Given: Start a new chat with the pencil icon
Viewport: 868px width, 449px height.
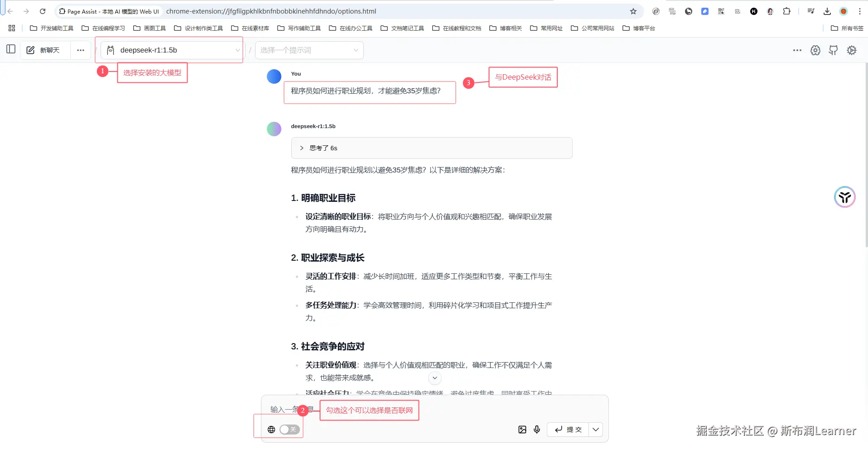Looking at the screenshot, I should [x=30, y=50].
